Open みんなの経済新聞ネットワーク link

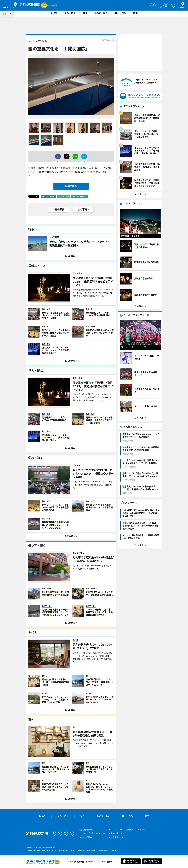[82, 862]
